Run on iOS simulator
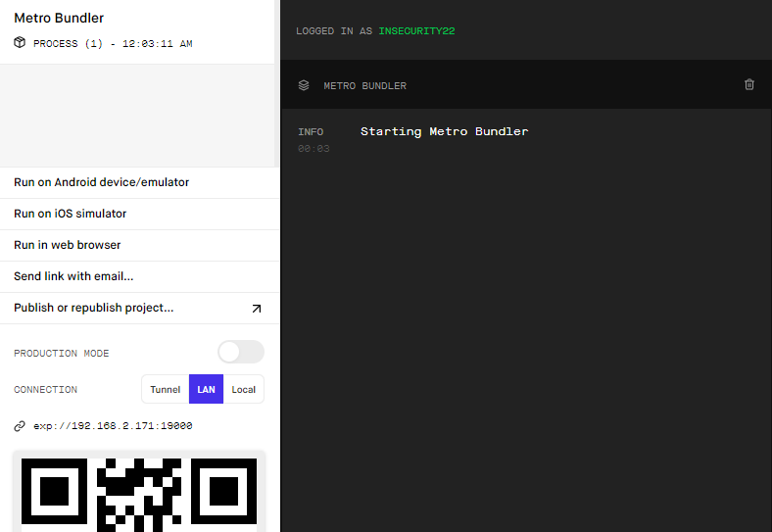The height and width of the screenshot is (532, 772). [x=140, y=214]
